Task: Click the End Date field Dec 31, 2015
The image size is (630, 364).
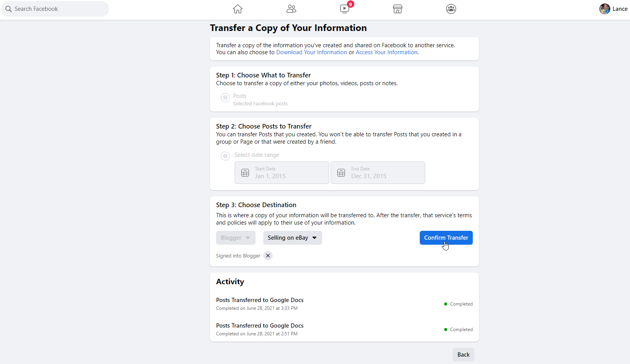Action: 378,173
